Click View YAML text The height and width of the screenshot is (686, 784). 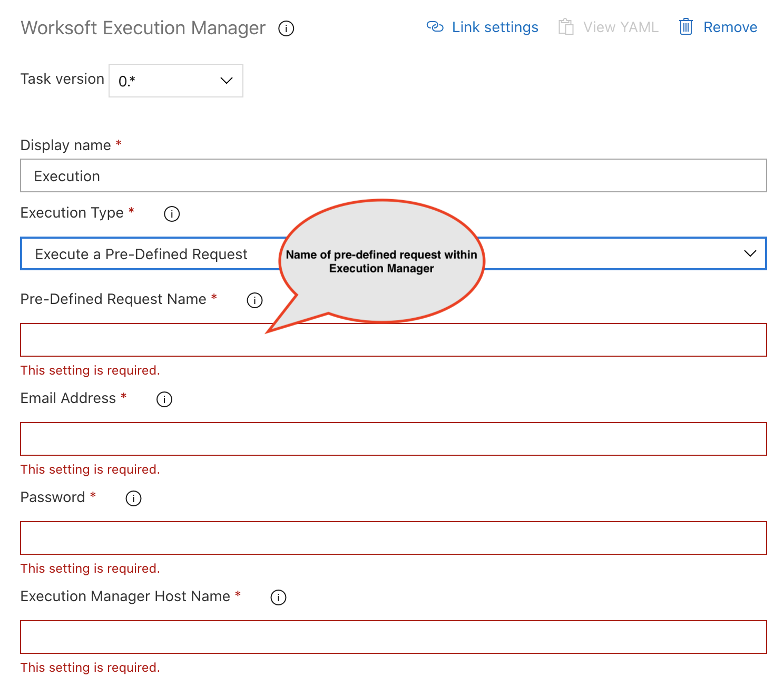pos(621,27)
